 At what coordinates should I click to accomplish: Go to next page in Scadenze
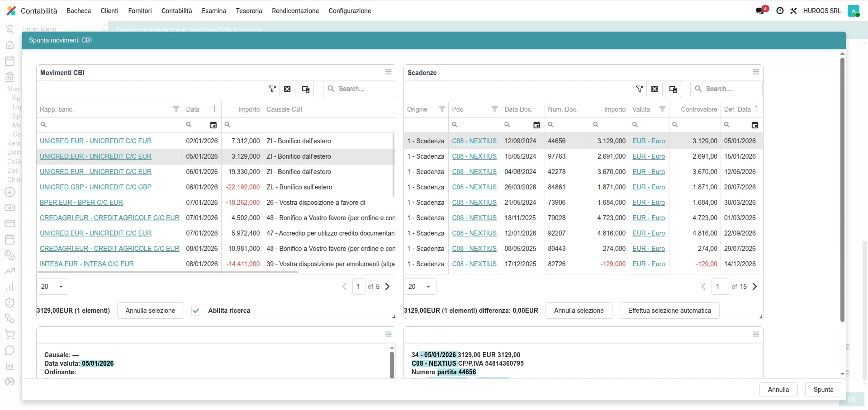(755, 287)
